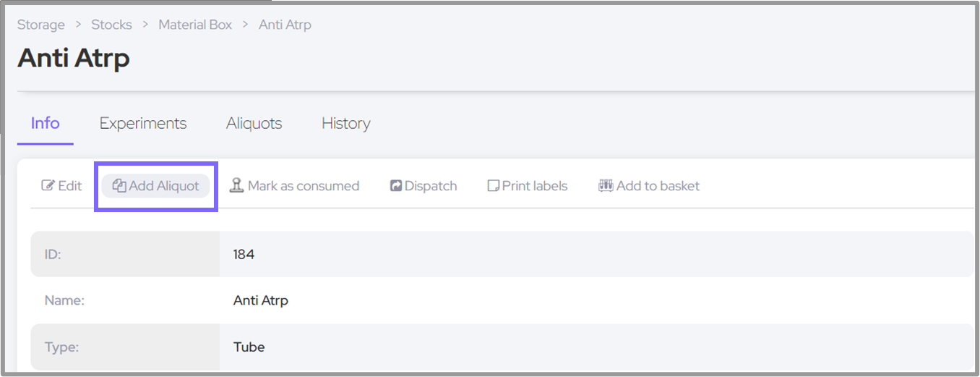Click the Dispatch arrow icon
This screenshot has width=980, height=377.
point(396,186)
